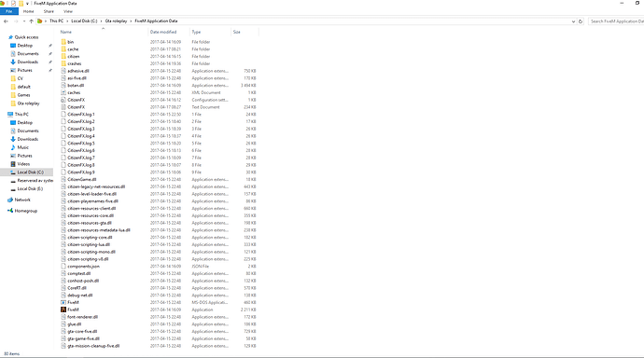Screen dimensions: 644x358
Task: Select Downloads in Quick access
Action: [x=27, y=62]
